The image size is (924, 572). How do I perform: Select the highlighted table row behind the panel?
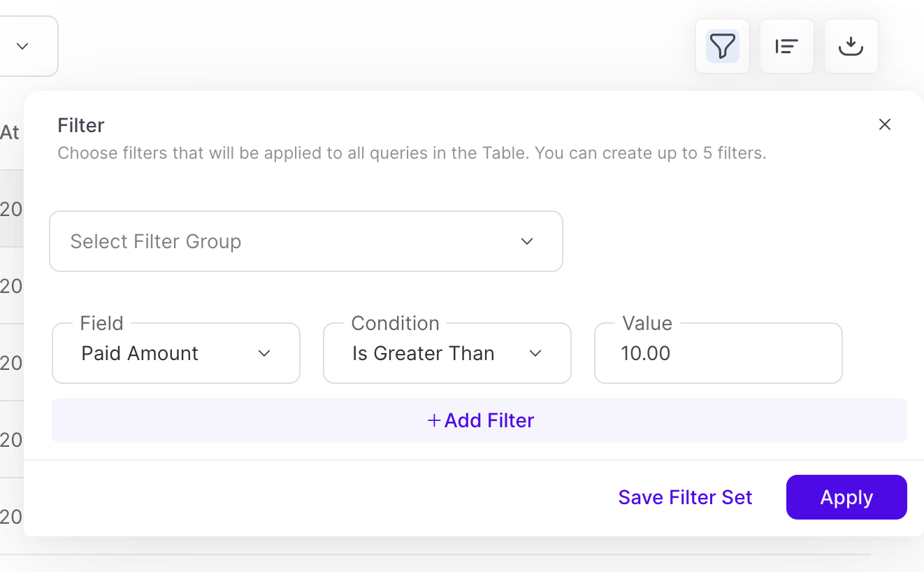coord(11,209)
